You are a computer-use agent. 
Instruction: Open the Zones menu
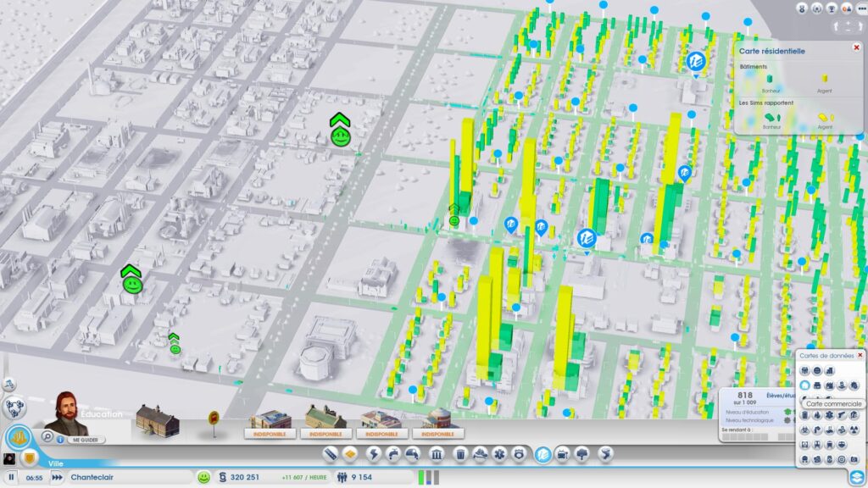pos(350,454)
